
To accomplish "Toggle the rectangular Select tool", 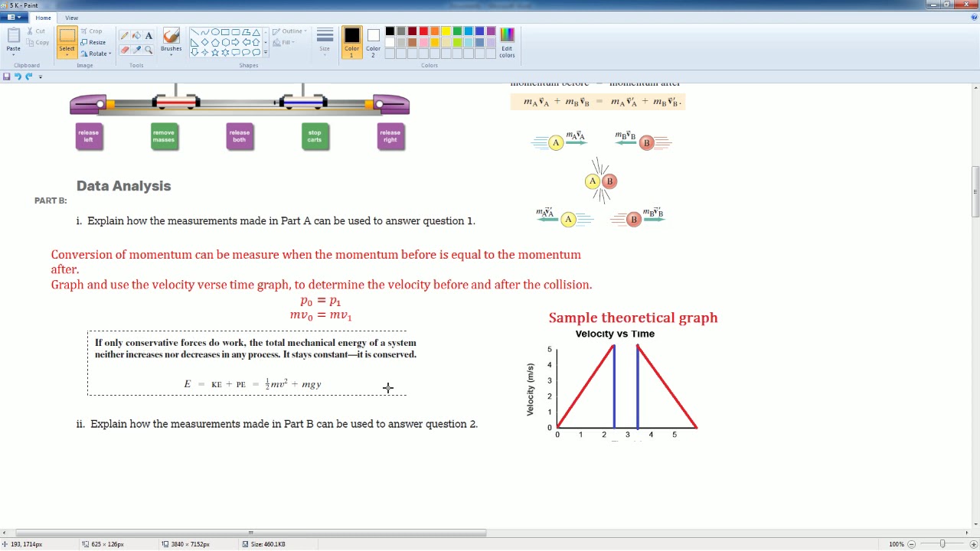I will click(x=67, y=36).
